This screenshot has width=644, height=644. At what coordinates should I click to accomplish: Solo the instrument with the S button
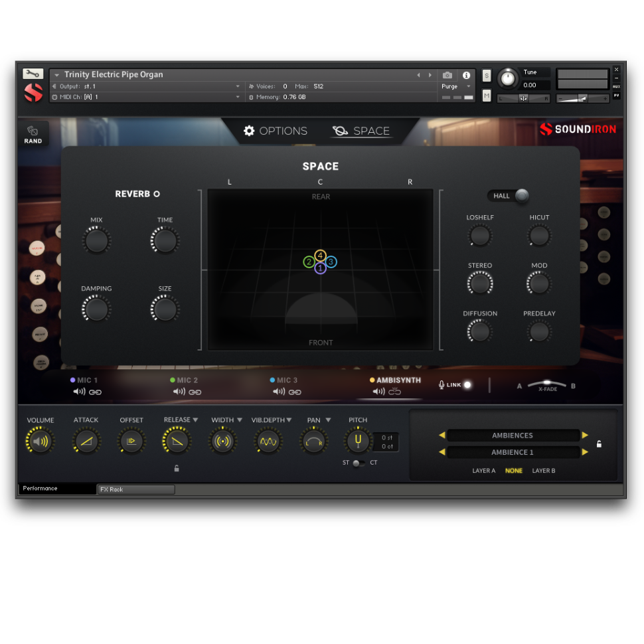487,76
